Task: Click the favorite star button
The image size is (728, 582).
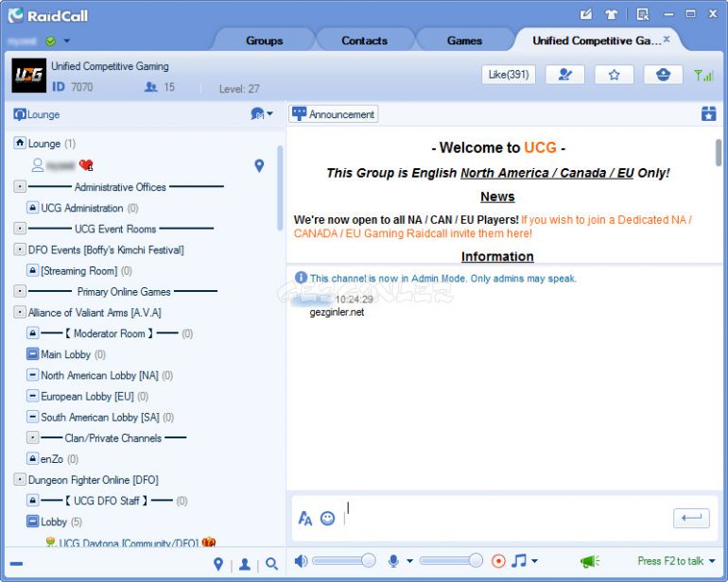Action: [614, 75]
